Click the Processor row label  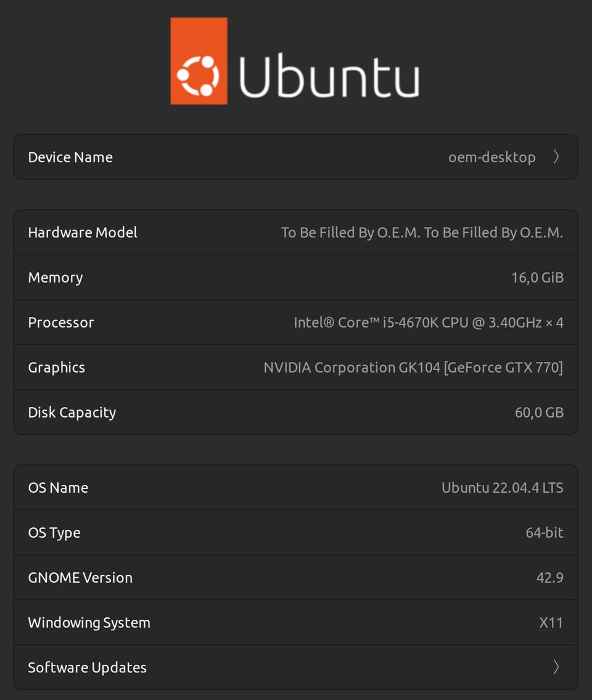point(61,323)
